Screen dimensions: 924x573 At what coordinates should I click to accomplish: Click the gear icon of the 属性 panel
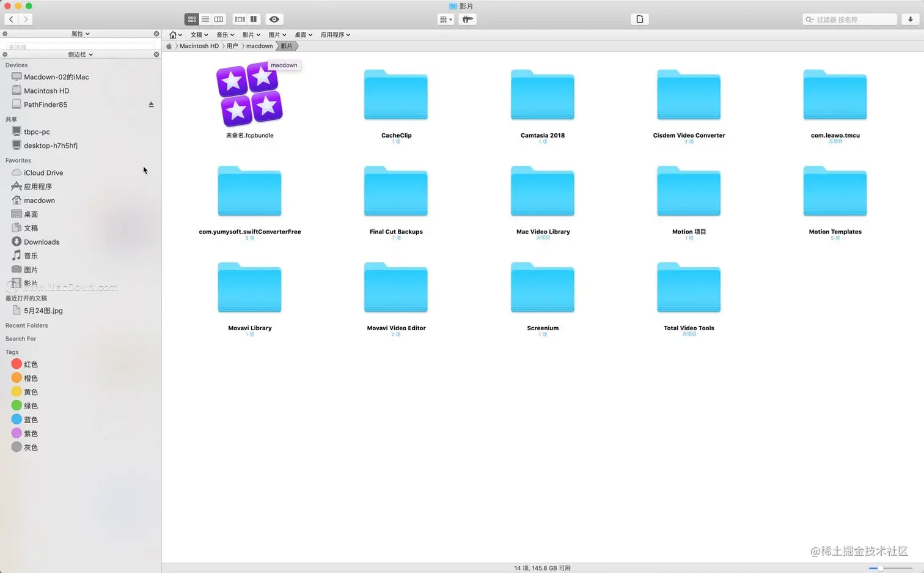coord(5,34)
